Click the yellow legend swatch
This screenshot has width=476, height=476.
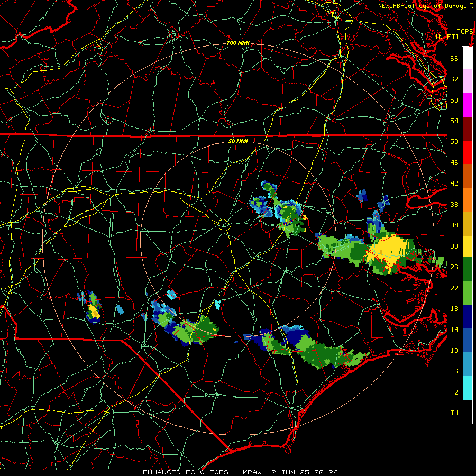coord(467,246)
